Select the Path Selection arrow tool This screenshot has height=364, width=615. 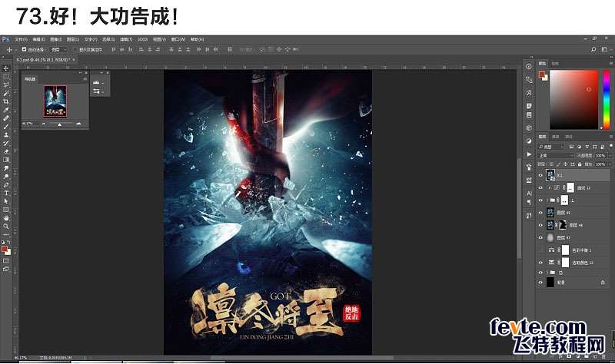click(x=6, y=201)
